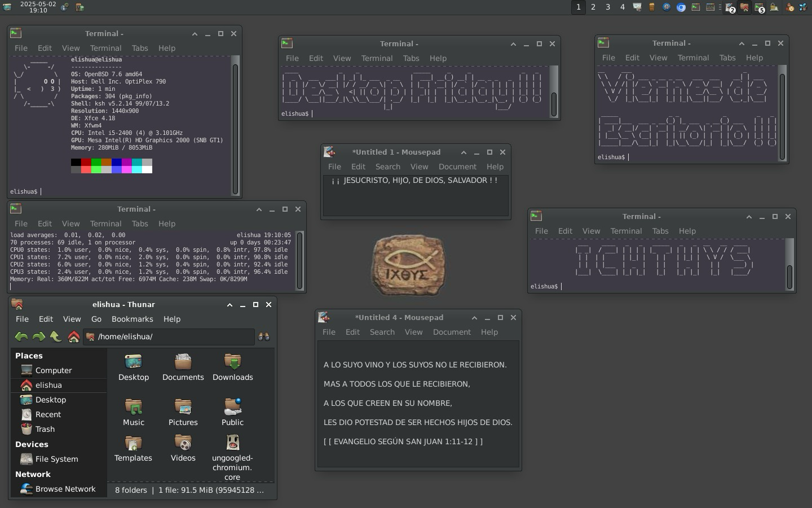Click the panel icon just right of the info icon
Image resolution: width=812 pixels, height=508 pixels.
tap(80, 7)
